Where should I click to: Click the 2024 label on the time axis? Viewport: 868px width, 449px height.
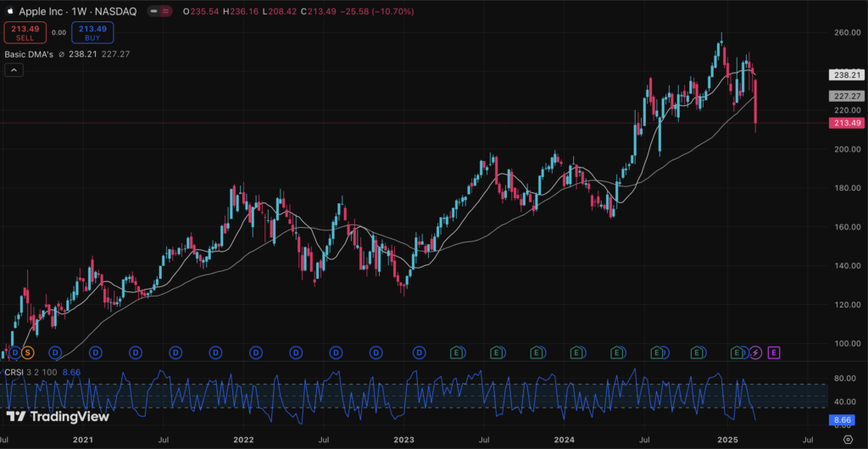click(x=565, y=440)
